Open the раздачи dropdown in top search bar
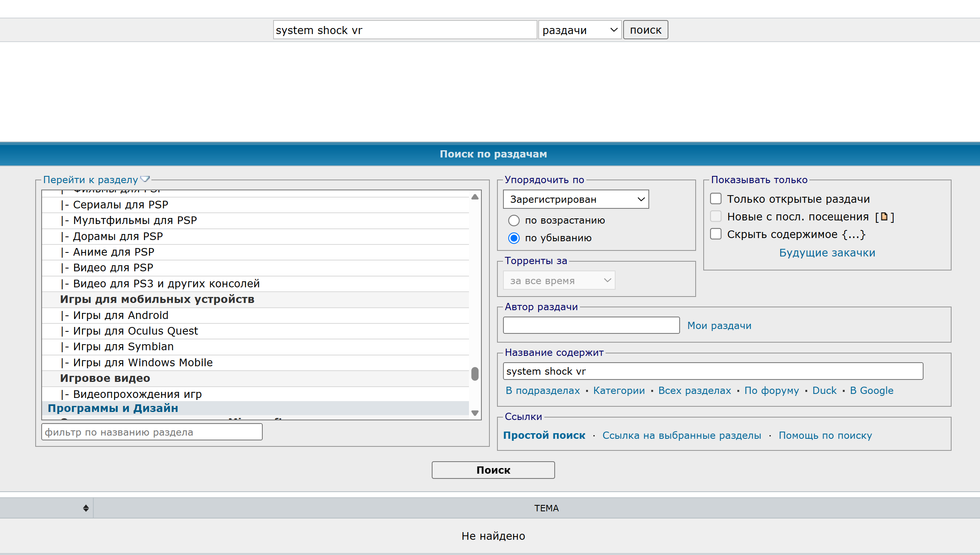Image resolution: width=980 pixels, height=555 pixels. tap(580, 30)
